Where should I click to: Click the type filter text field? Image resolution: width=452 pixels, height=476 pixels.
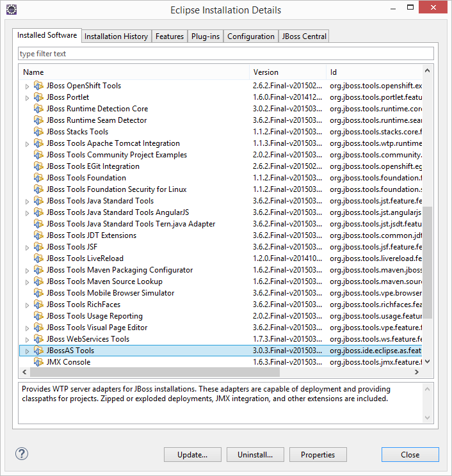226,54
